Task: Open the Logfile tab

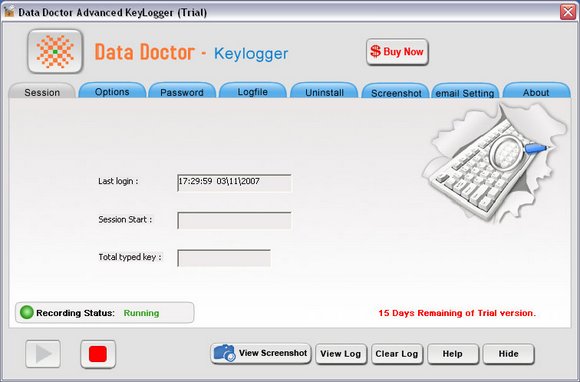Action: tap(253, 91)
